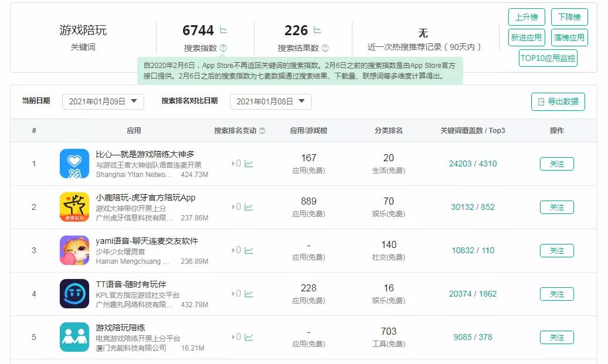Viewport: 608px width, 364px height.
Task: Open the trend chart icon beside 6744
Action: pyautogui.click(x=223, y=30)
